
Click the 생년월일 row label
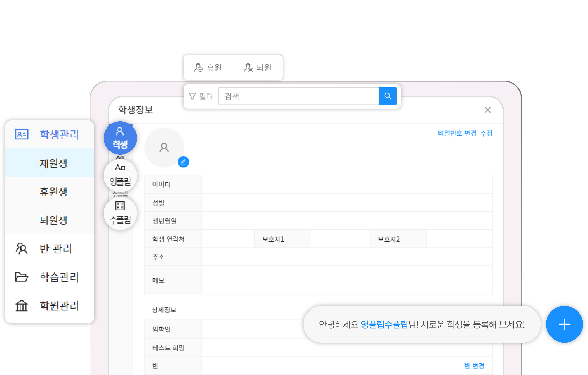coord(165,221)
